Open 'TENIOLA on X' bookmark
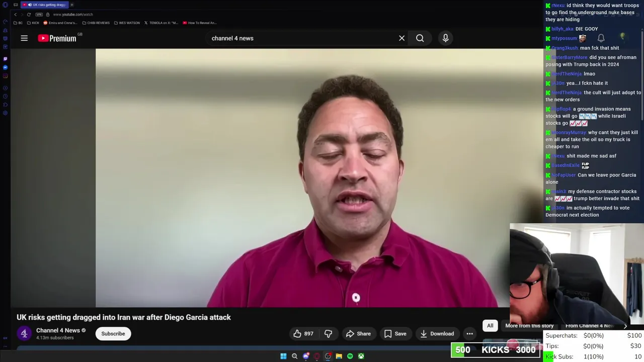 coord(161,23)
